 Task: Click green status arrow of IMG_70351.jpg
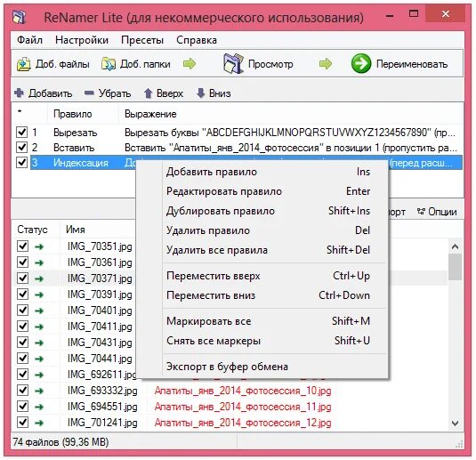click(39, 246)
